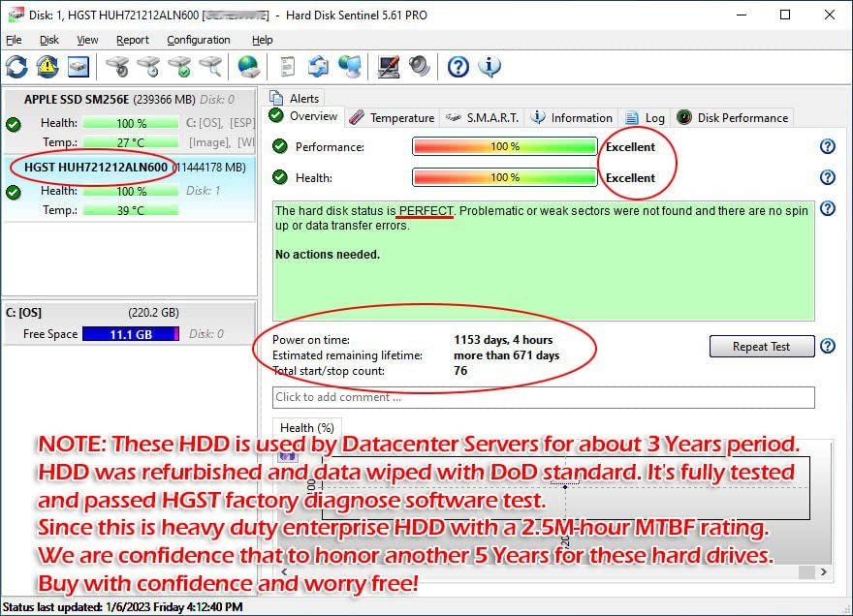Click the green check icon beside Overview Health label
Image resolution: width=853 pixels, height=616 pixels.
tap(279, 177)
